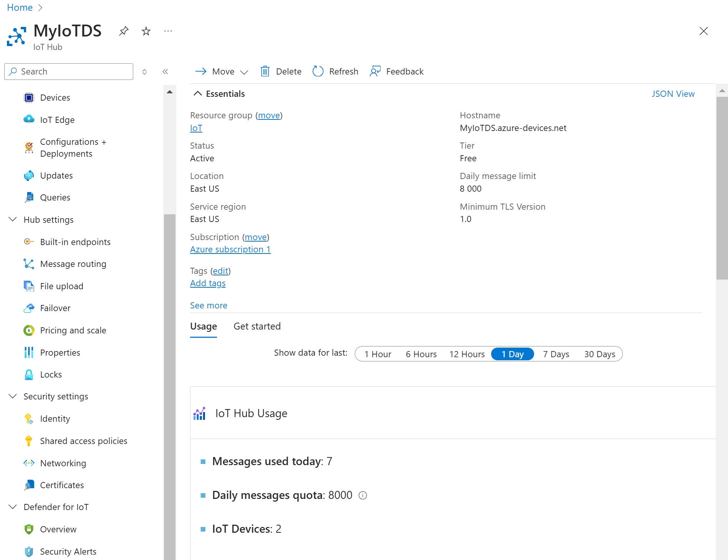Open the IoT resource group link

coord(196,128)
